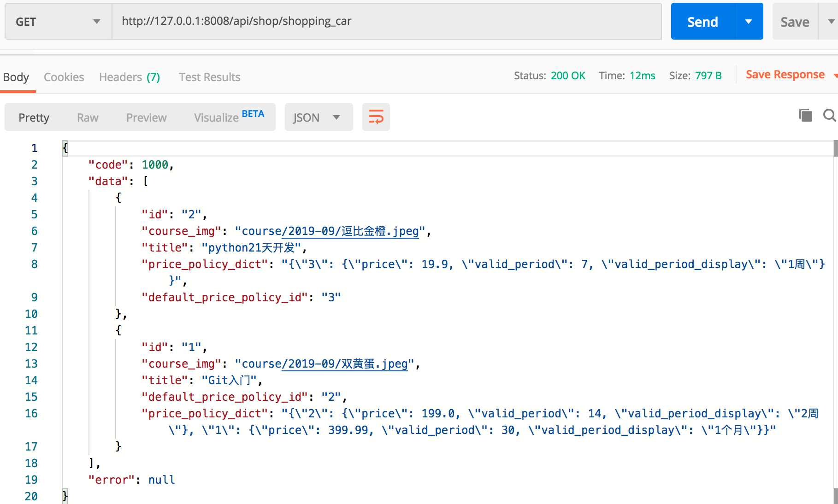Click line number 16 in gutter

point(31,413)
